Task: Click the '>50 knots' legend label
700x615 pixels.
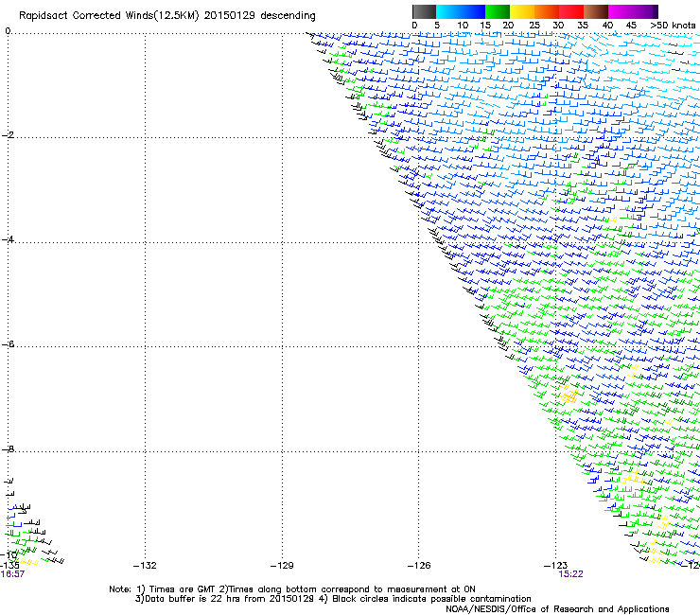Action: tap(674, 26)
